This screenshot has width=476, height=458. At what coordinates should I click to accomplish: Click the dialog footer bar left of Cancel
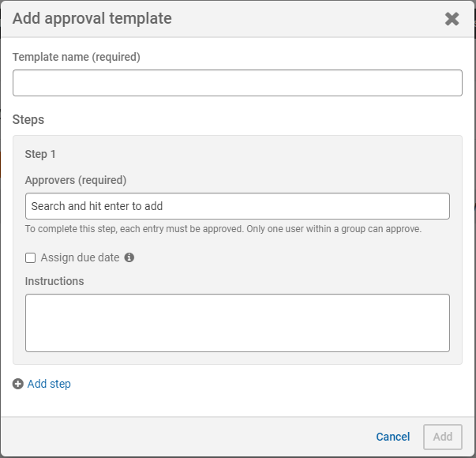189,437
